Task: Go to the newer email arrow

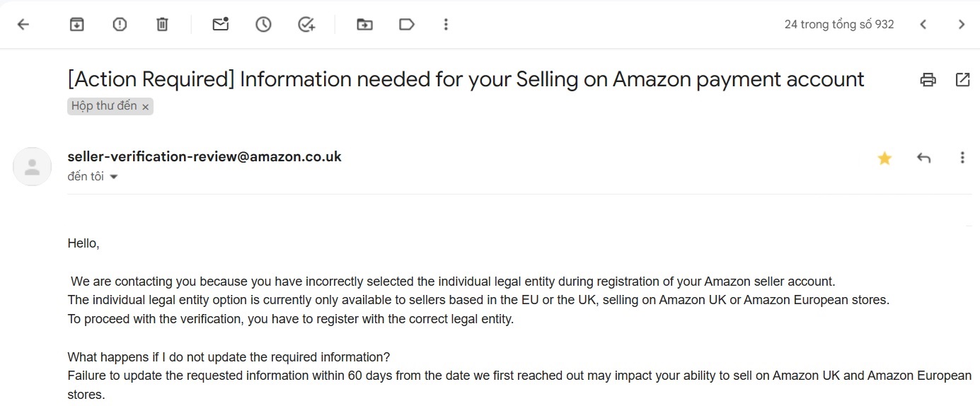Action: tap(923, 25)
